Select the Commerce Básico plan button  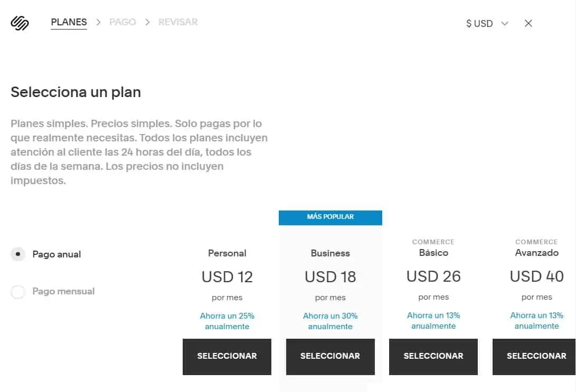433,357
